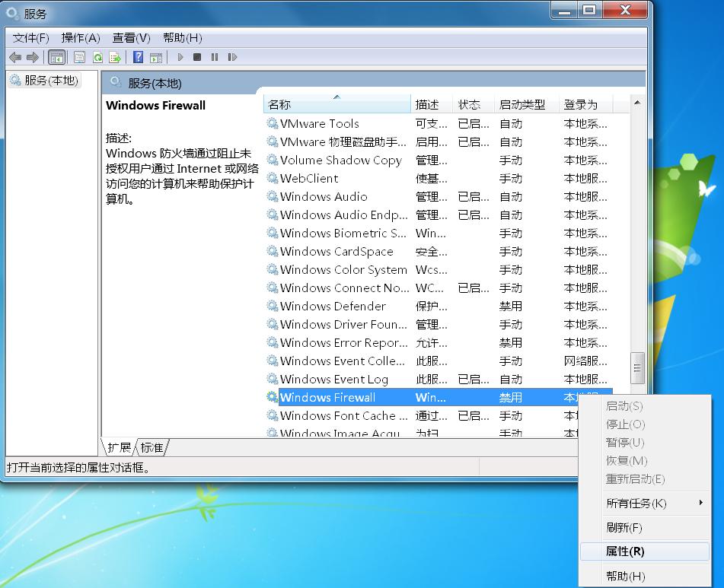Click 刷新(F) in the context menu
Image resolution: width=724 pixels, height=588 pixels.
pyautogui.click(x=624, y=527)
